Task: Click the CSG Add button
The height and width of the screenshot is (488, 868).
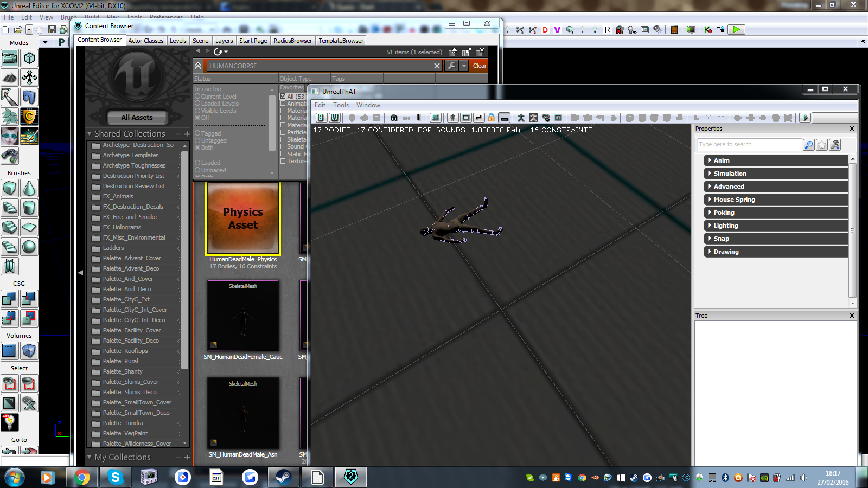Action: click(x=10, y=299)
